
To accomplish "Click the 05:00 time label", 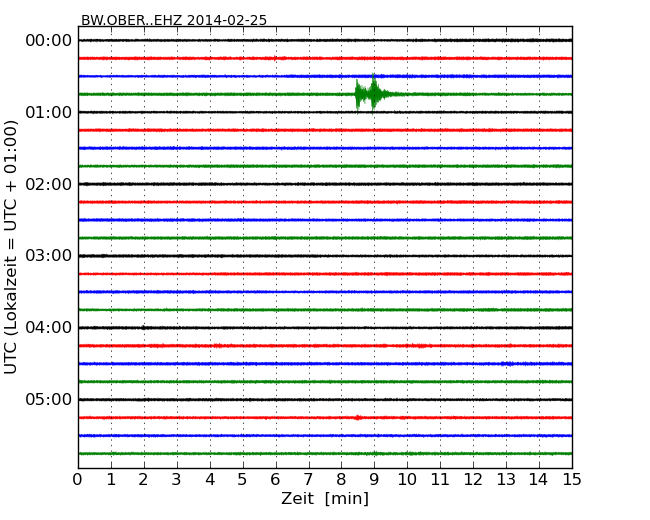I will point(49,399).
